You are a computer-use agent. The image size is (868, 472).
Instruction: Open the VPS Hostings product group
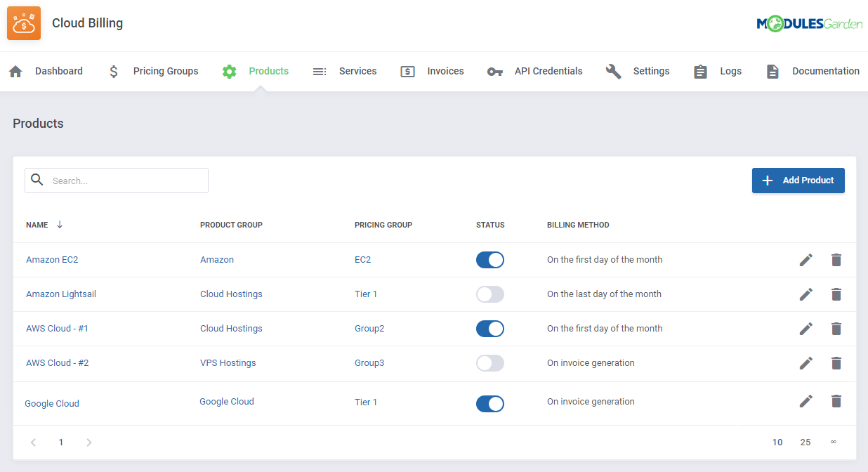click(x=228, y=363)
